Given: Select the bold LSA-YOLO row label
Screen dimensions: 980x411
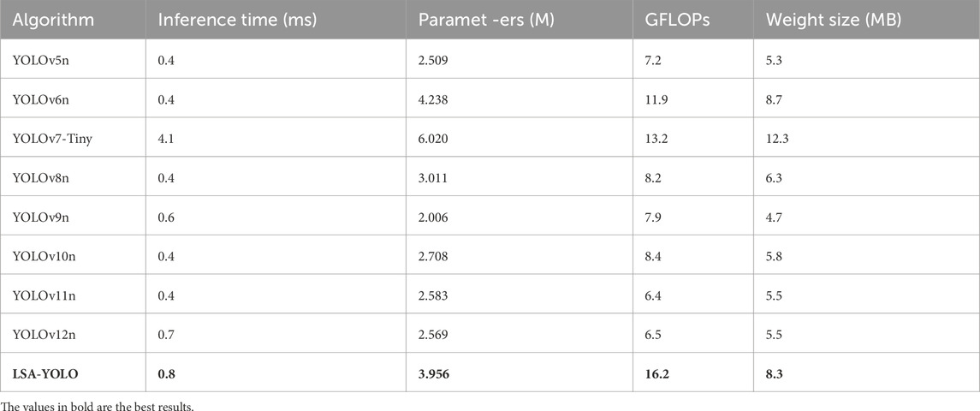Looking at the screenshot, I should (x=43, y=372).
